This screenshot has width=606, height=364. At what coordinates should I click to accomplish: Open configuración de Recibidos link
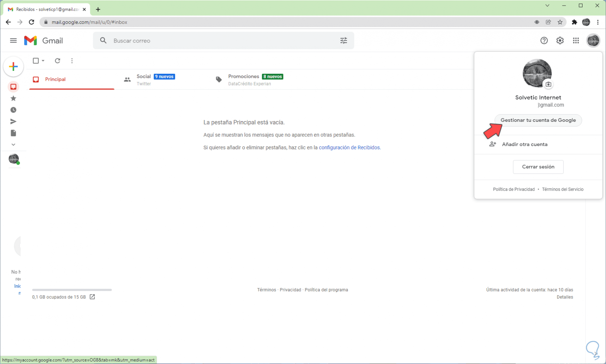pos(349,148)
